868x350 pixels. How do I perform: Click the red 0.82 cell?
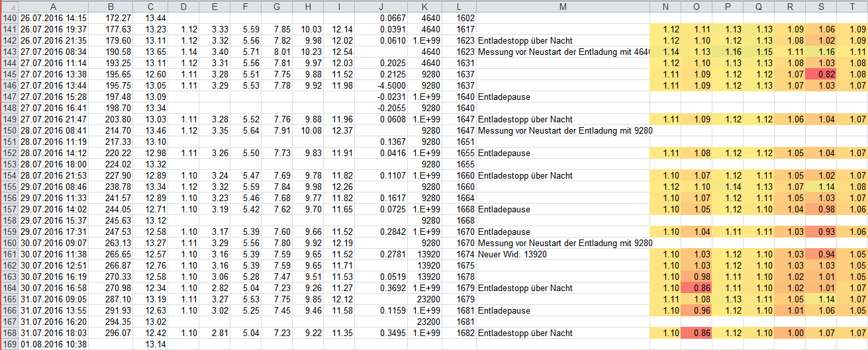coord(821,74)
